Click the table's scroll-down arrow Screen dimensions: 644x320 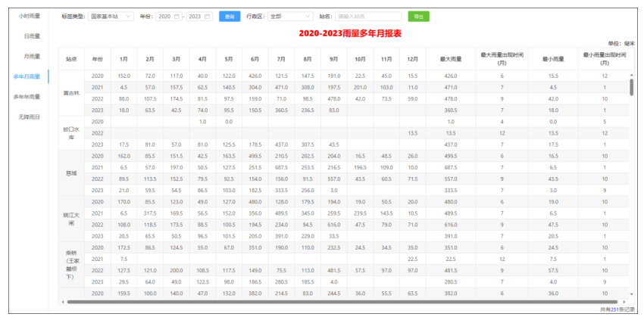point(631,296)
